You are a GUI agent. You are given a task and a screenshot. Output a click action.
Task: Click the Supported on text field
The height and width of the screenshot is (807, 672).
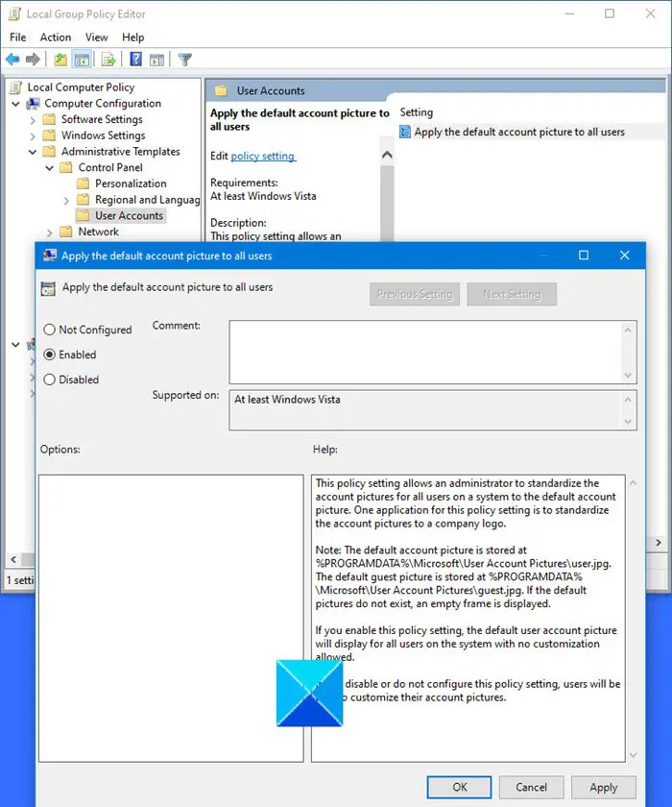click(x=425, y=409)
